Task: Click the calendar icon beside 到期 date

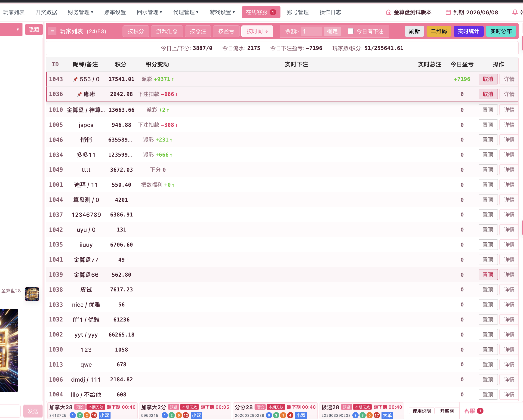Action: coord(448,12)
